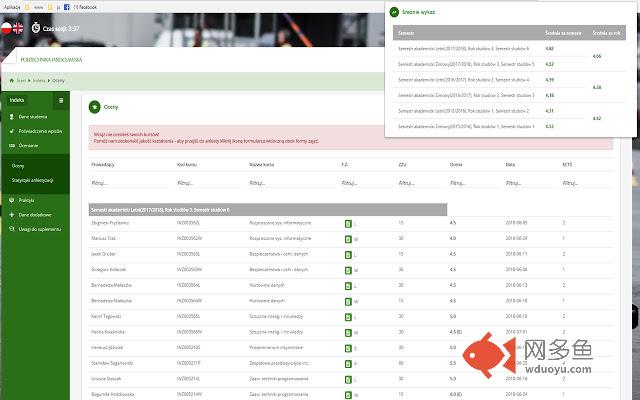Open the www bookmarks folder

pyautogui.click(x=35, y=7)
